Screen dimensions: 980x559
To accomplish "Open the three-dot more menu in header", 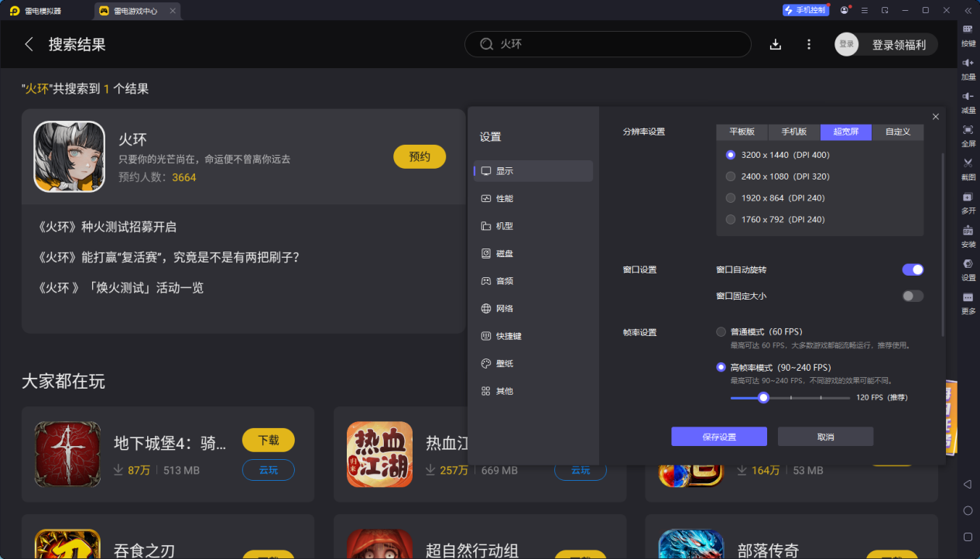I will click(x=809, y=44).
